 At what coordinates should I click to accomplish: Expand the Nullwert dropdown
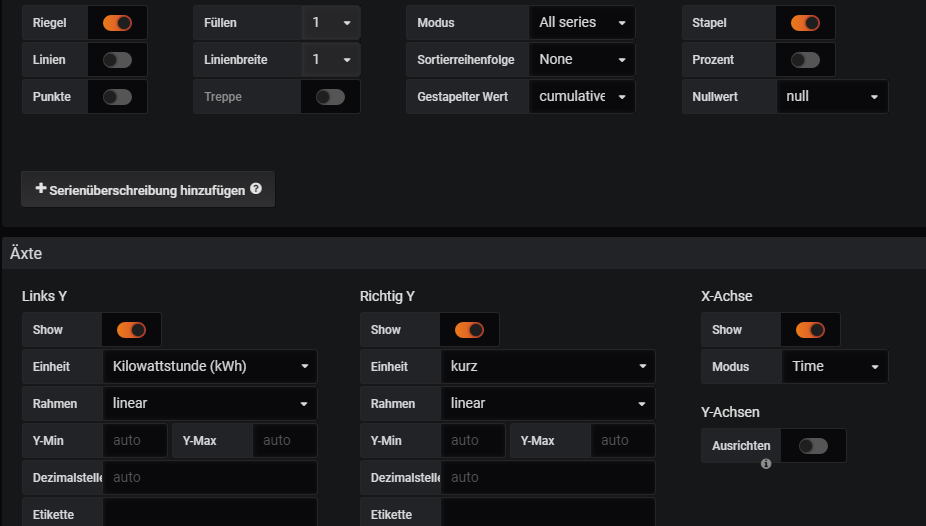pos(831,97)
